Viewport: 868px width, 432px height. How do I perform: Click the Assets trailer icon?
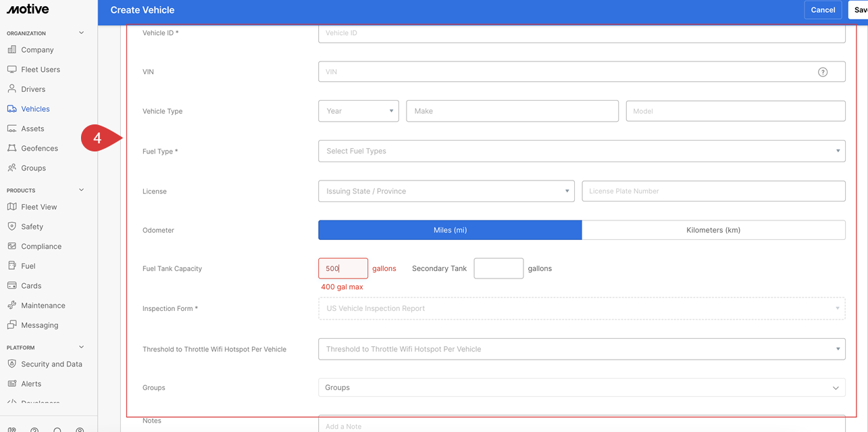tap(11, 128)
